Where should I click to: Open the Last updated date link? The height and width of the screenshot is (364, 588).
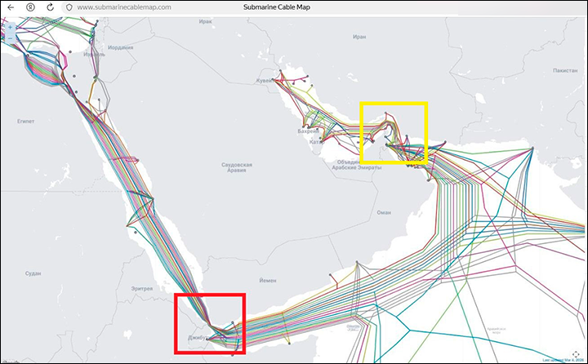pos(565,360)
